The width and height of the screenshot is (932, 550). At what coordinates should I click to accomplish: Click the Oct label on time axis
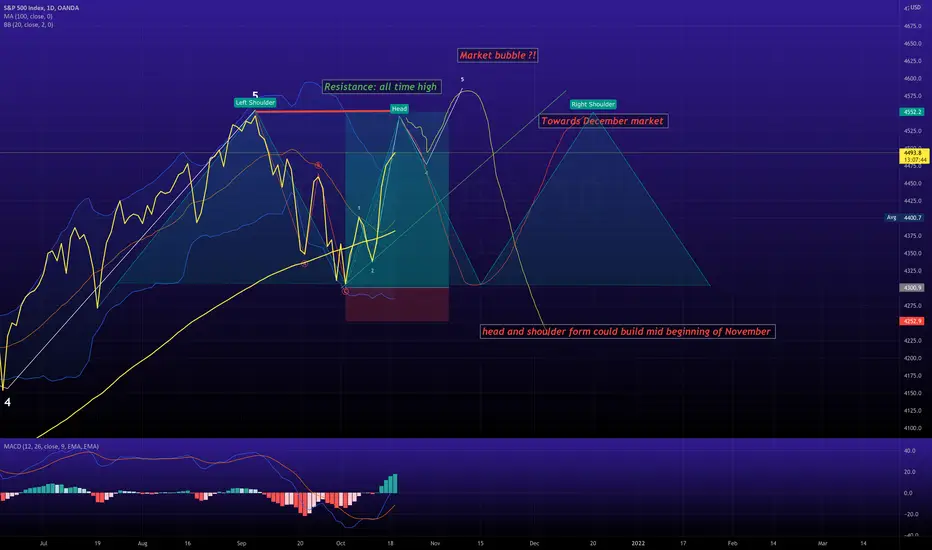[341, 543]
